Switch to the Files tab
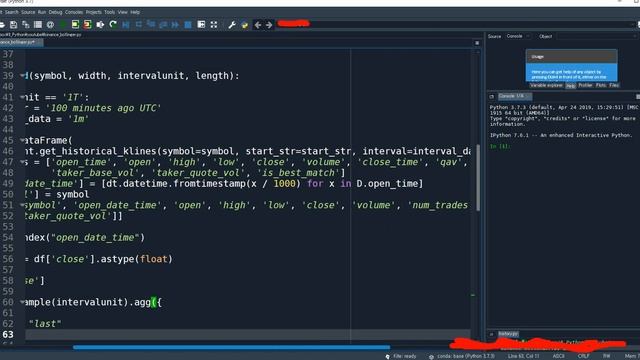 point(613,85)
